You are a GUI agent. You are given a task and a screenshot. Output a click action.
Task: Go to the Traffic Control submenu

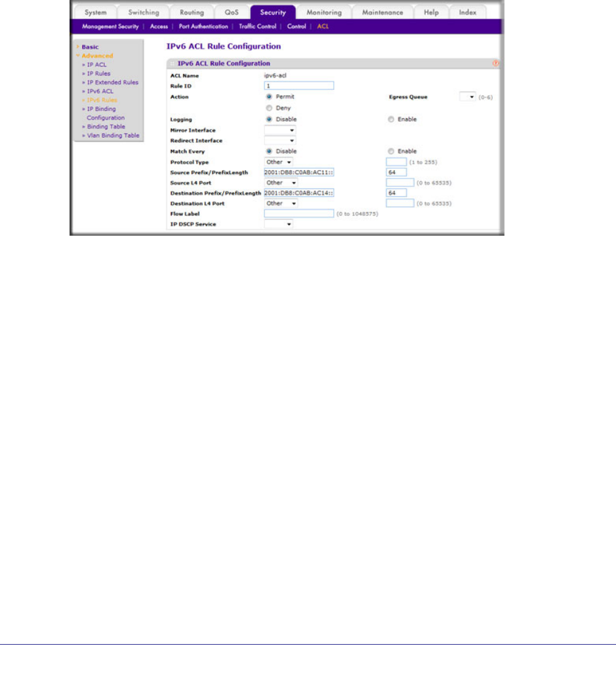257,26
